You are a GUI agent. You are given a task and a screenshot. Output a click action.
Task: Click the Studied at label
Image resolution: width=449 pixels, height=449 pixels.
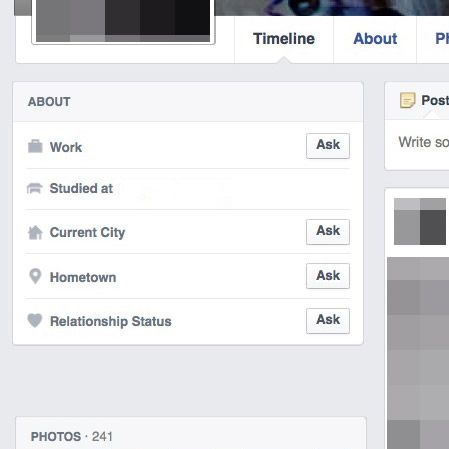tap(81, 188)
